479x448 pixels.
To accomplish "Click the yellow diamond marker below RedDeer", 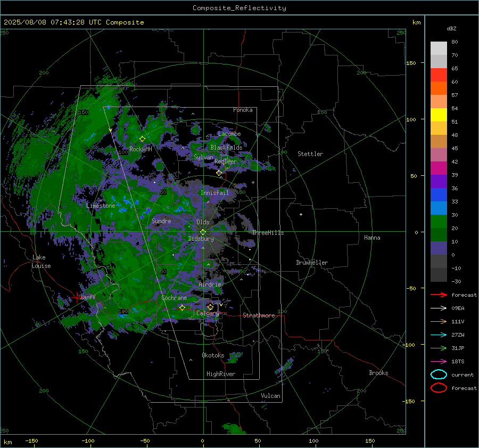I will click(219, 173).
